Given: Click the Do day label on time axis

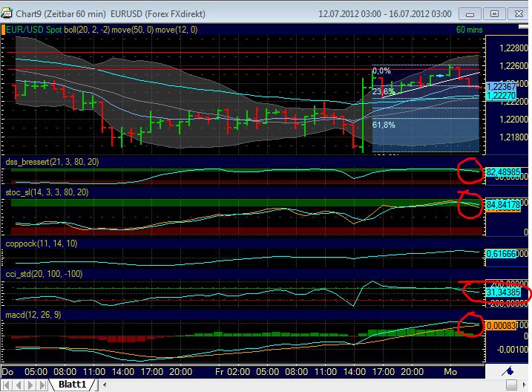Looking at the screenshot, I should click(8, 372).
